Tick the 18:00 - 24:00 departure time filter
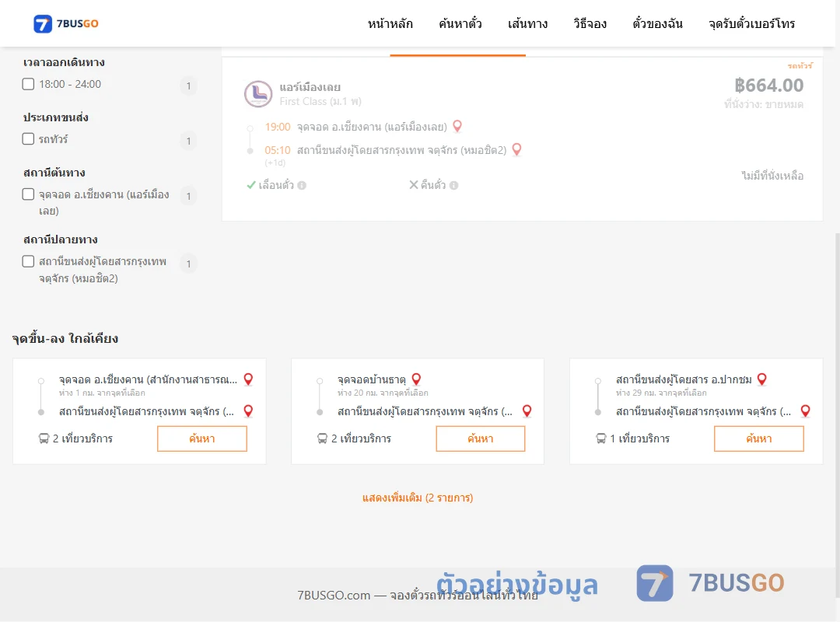 29,84
